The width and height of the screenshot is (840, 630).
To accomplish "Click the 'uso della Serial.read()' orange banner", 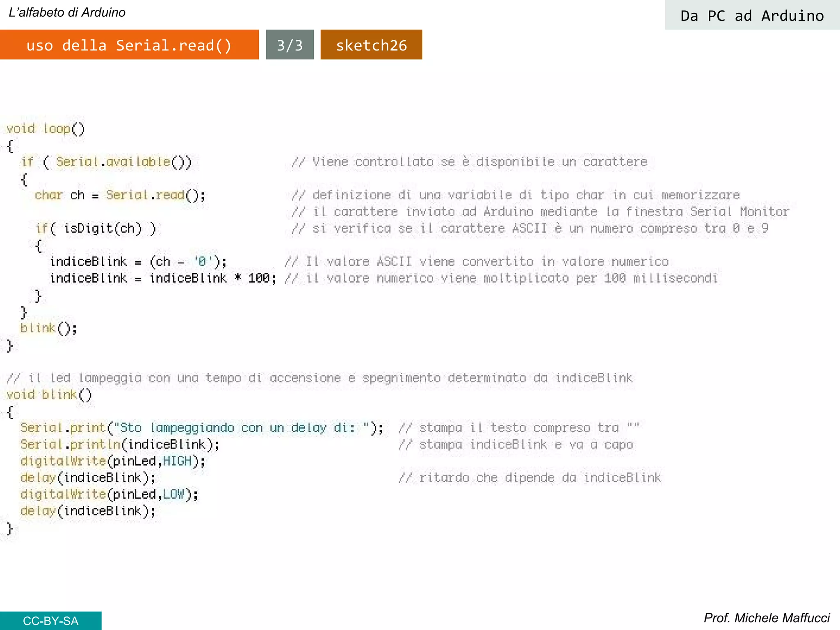I will tap(129, 45).
